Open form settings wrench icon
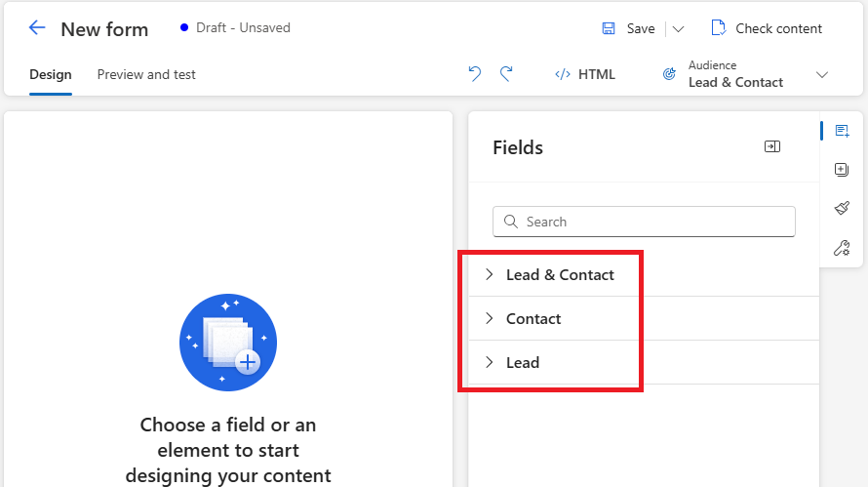Image resolution: width=868 pixels, height=487 pixels. (x=842, y=248)
